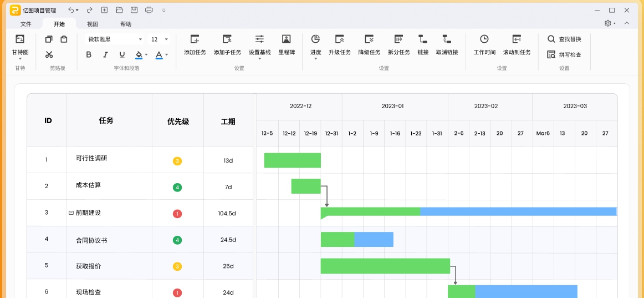
Task: Select the 现场检查 task name
Action: coord(88,292)
